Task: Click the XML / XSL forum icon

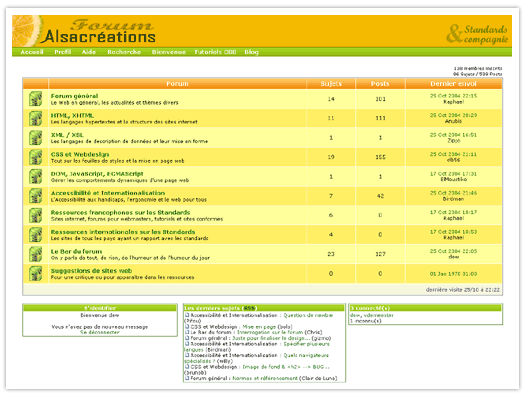Action: (x=35, y=138)
